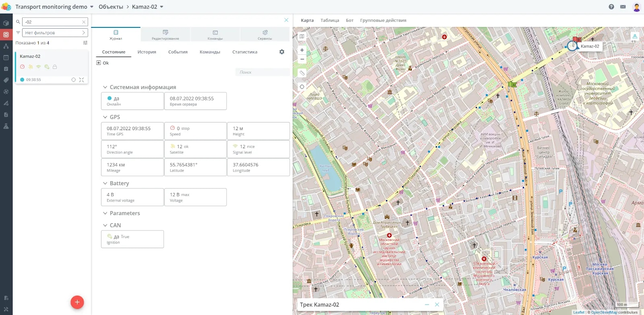Switch to the История tab

(x=147, y=52)
